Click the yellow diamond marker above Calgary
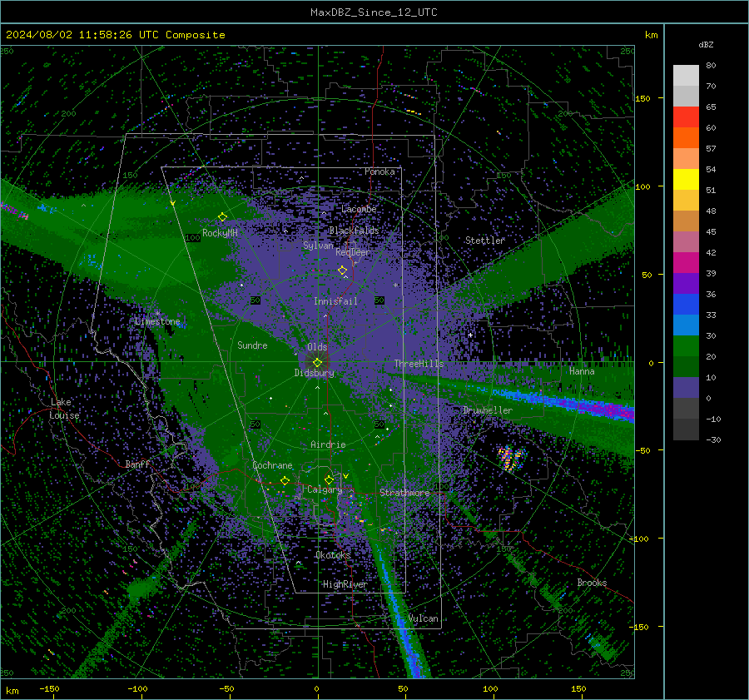Image resolution: width=749 pixels, height=700 pixels. (x=329, y=479)
